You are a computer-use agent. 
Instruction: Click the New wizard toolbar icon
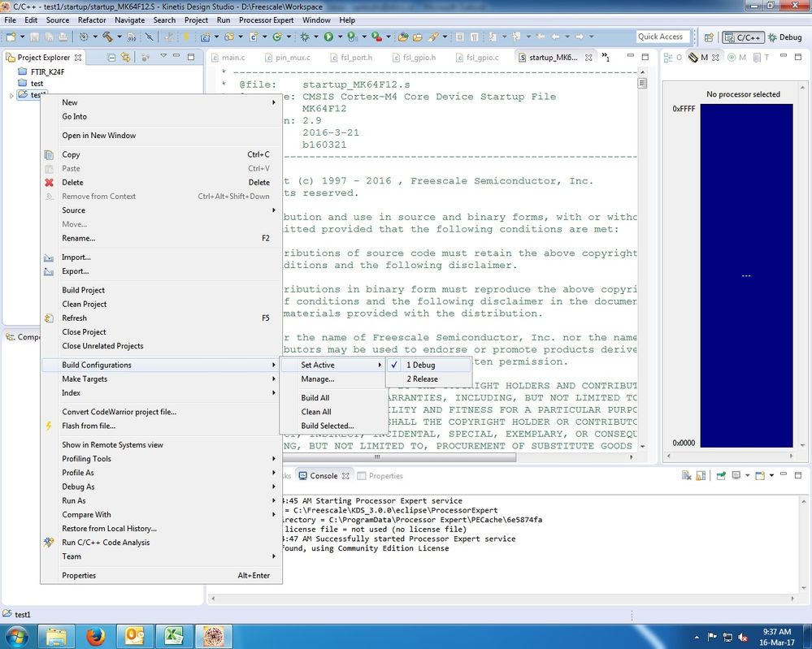point(11,37)
